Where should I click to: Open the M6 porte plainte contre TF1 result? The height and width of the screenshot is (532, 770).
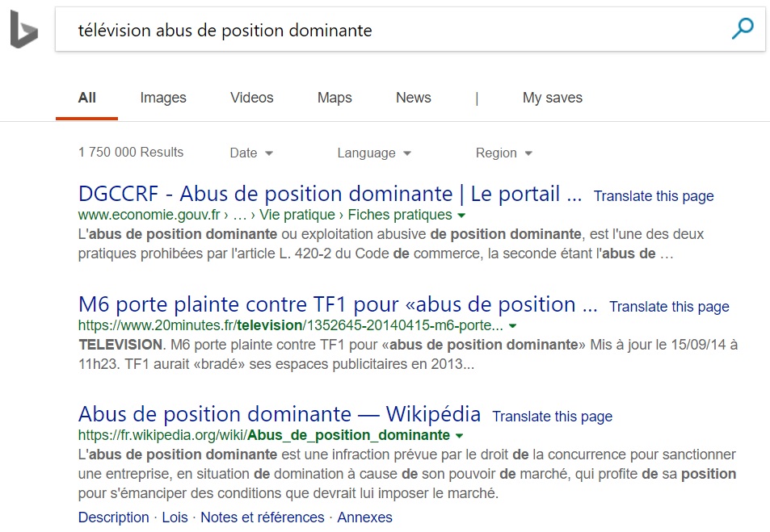click(x=338, y=305)
